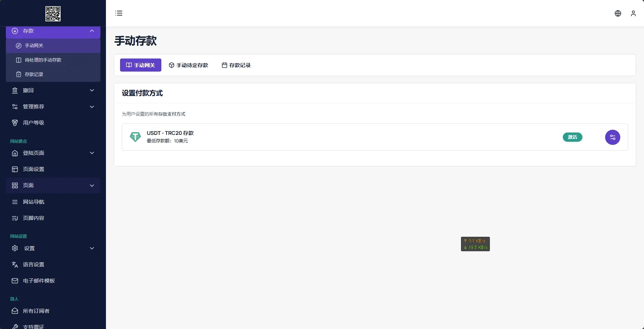The width and height of the screenshot is (644, 329).
Task: Open language selector globe icon
Action: coord(618,13)
